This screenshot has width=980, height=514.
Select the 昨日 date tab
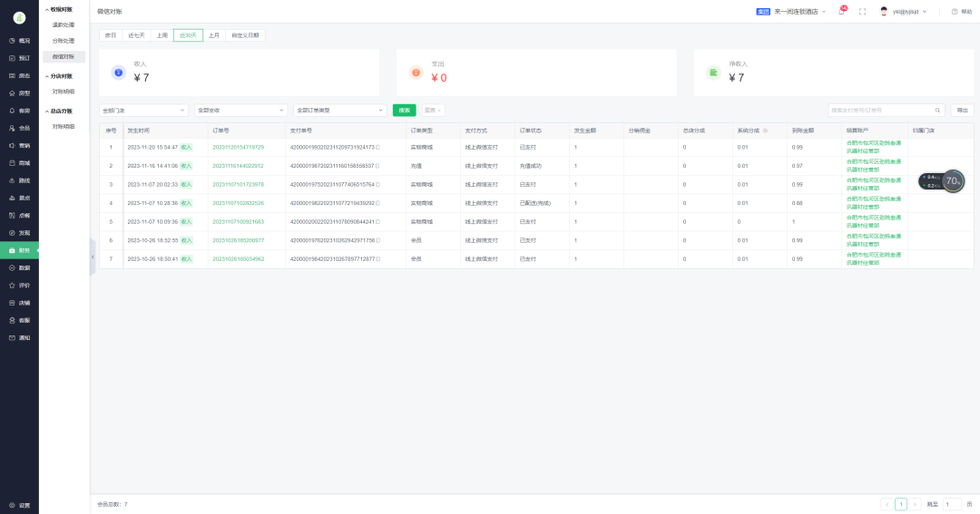(111, 35)
